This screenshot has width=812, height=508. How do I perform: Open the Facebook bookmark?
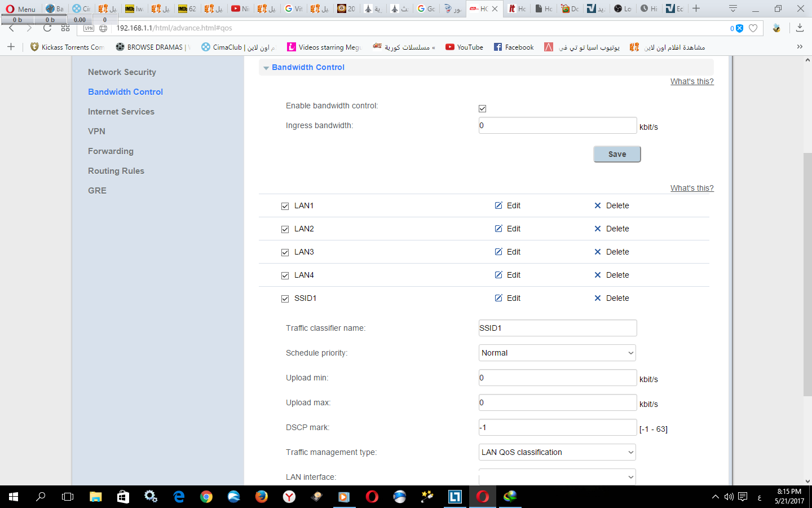(514, 47)
